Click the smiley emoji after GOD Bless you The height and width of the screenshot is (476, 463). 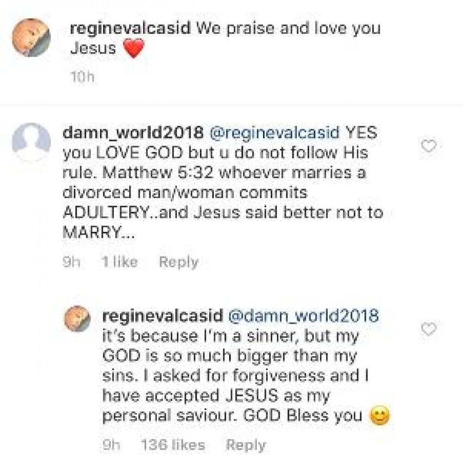click(380, 417)
